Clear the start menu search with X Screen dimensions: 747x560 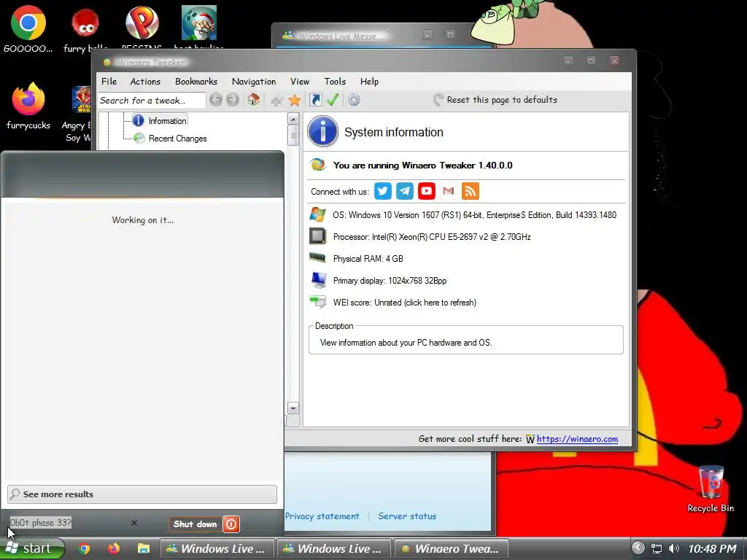[134, 523]
